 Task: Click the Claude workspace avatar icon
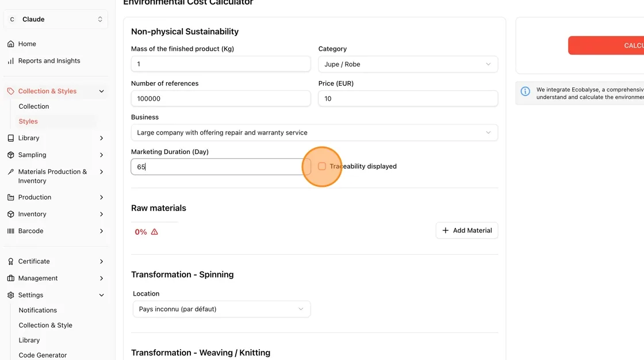pyautogui.click(x=12, y=20)
